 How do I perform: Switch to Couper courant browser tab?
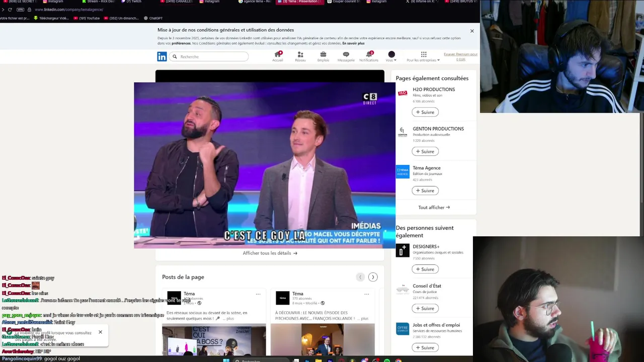345,2
